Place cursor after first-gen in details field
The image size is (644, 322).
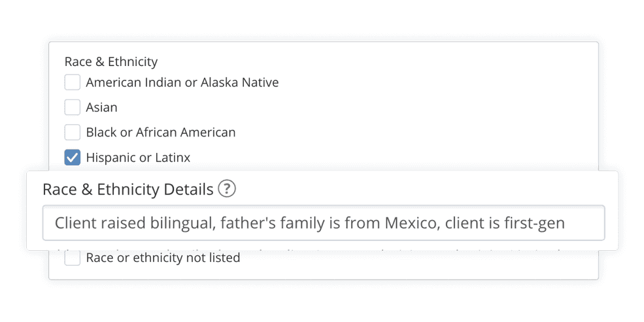coord(566,223)
